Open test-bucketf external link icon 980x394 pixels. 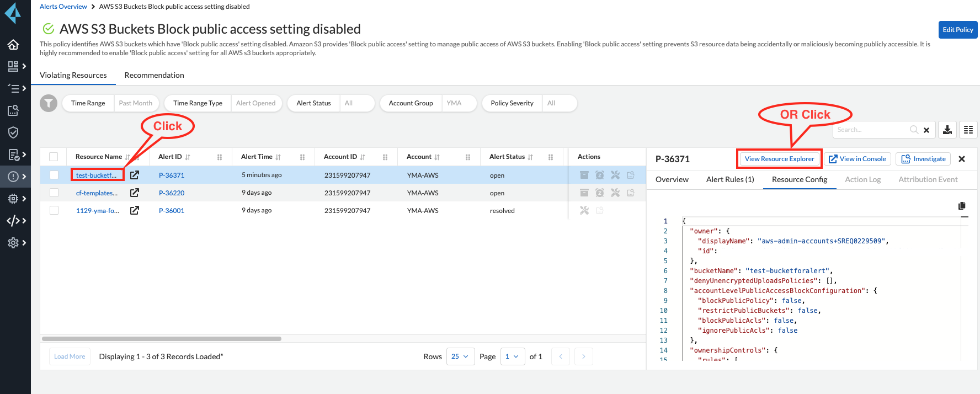pos(135,175)
